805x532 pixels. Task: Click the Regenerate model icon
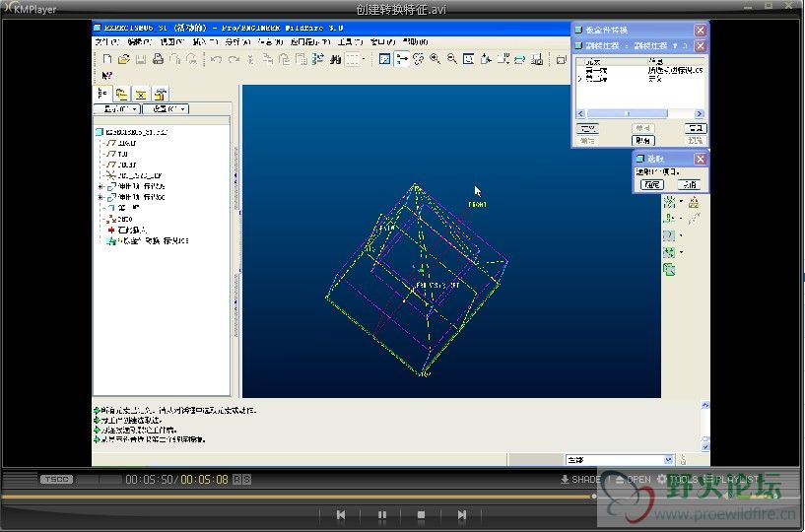[x=318, y=59]
